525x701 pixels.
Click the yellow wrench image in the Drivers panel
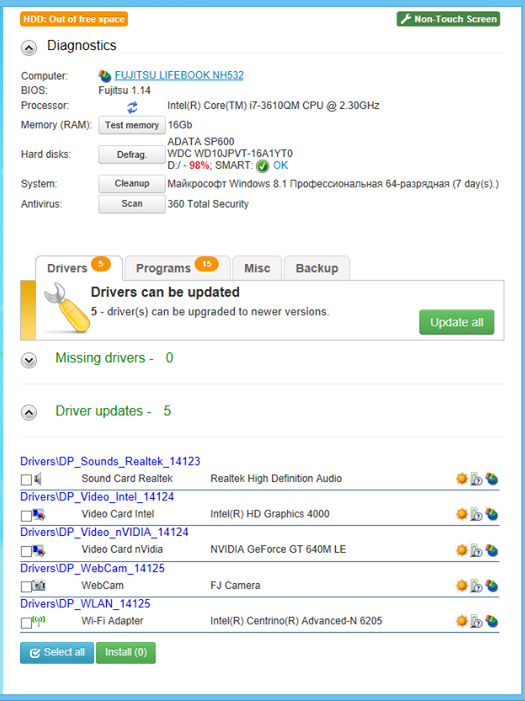coord(66,308)
